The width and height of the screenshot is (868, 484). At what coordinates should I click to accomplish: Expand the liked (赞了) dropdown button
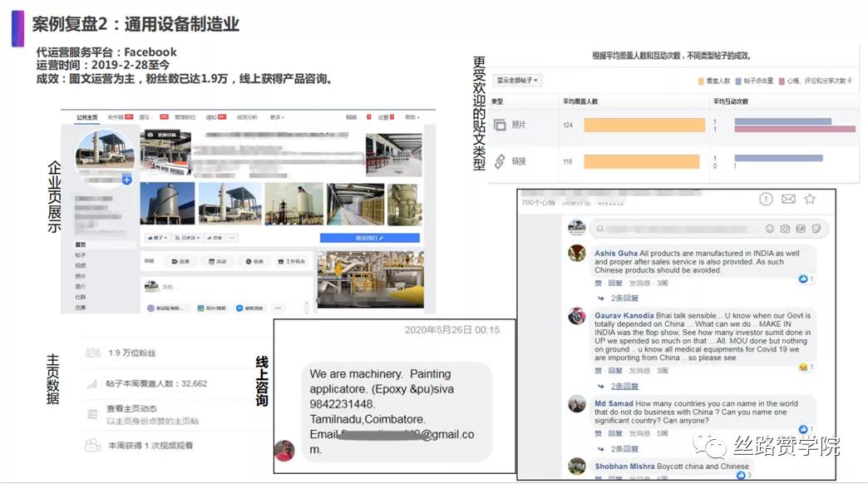(157, 238)
